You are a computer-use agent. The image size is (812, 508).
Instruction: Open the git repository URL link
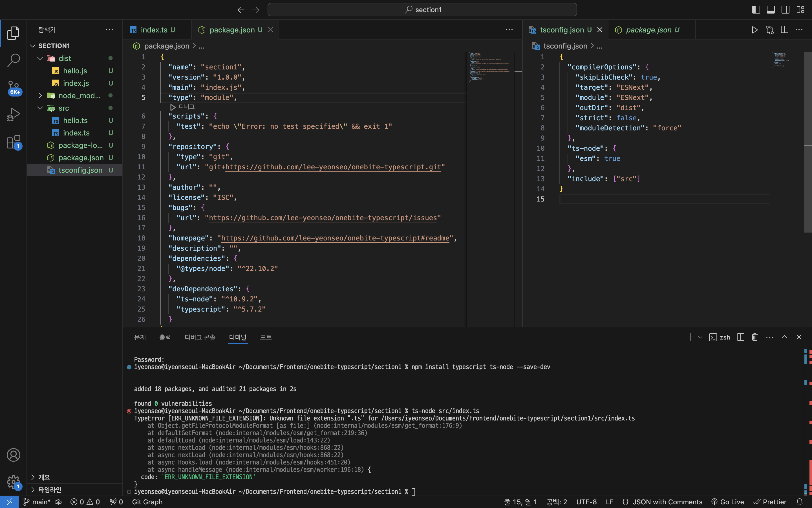coord(333,167)
